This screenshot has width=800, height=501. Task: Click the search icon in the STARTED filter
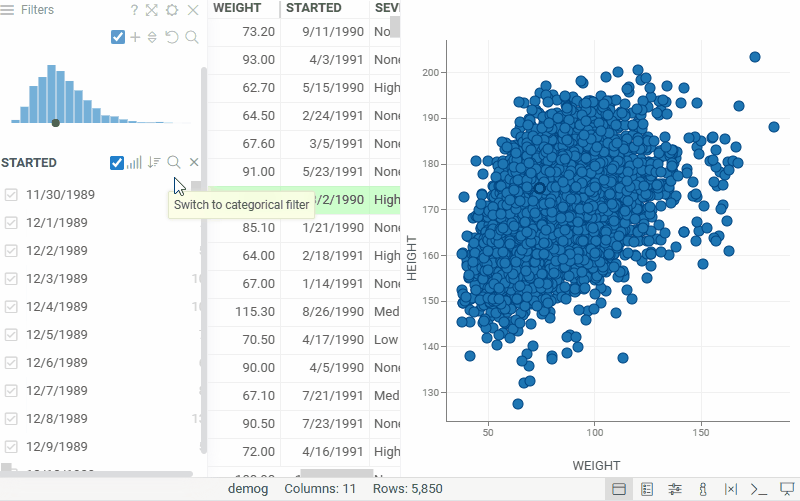(x=174, y=162)
